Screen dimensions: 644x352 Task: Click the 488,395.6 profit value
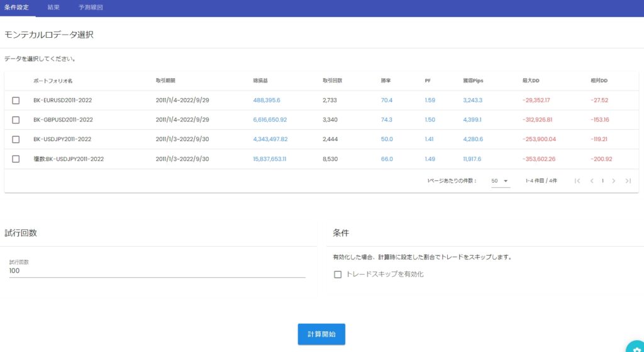[x=267, y=100]
